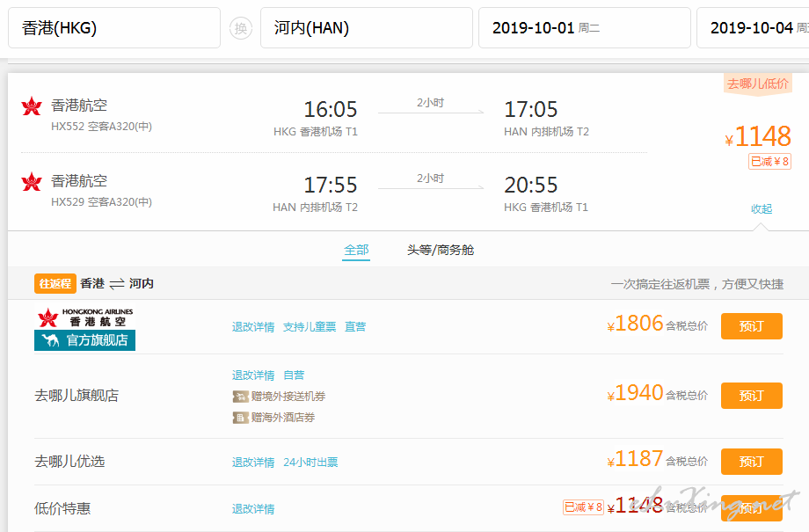Swap origin and destination with 换 icon

pyautogui.click(x=241, y=28)
